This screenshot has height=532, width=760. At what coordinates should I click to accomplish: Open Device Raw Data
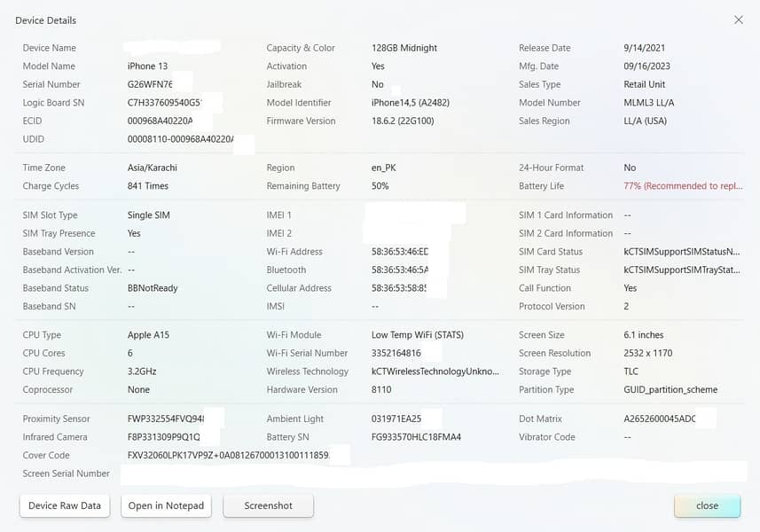(65, 505)
